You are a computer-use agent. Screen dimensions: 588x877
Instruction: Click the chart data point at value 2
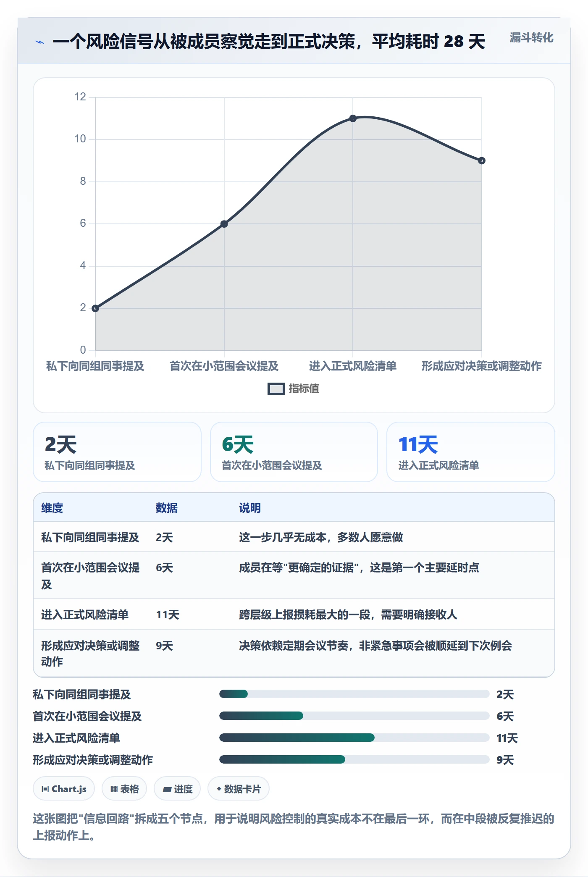click(x=95, y=308)
